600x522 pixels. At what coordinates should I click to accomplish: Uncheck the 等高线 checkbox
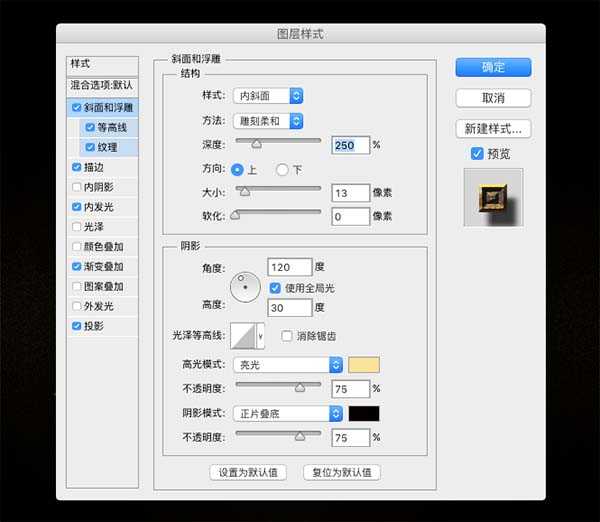click(90, 127)
